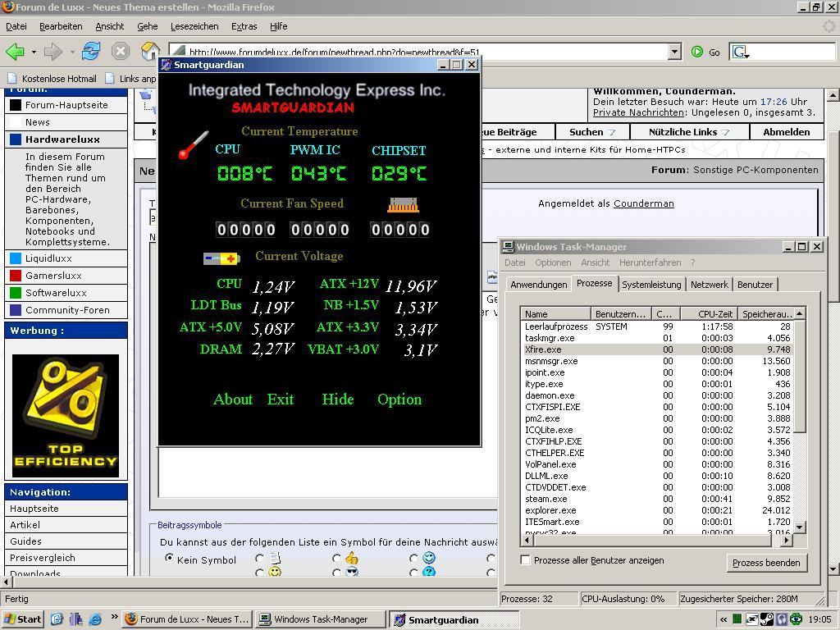Switch to Systemleistung tab in Task-Manager

tap(651, 285)
